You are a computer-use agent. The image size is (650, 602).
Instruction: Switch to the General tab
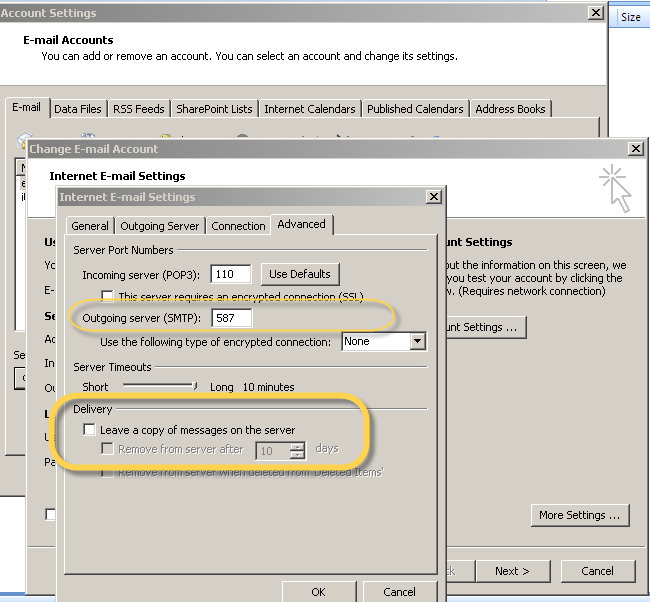click(90, 226)
